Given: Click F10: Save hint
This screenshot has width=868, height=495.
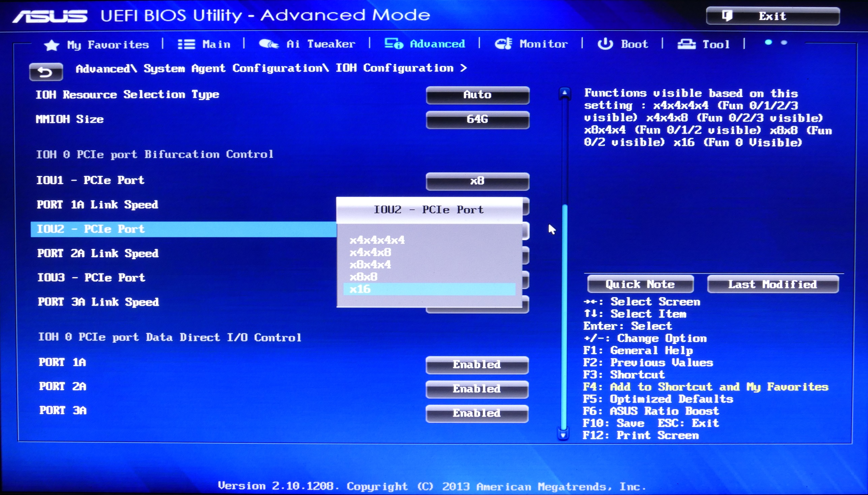Looking at the screenshot, I should [x=614, y=423].
